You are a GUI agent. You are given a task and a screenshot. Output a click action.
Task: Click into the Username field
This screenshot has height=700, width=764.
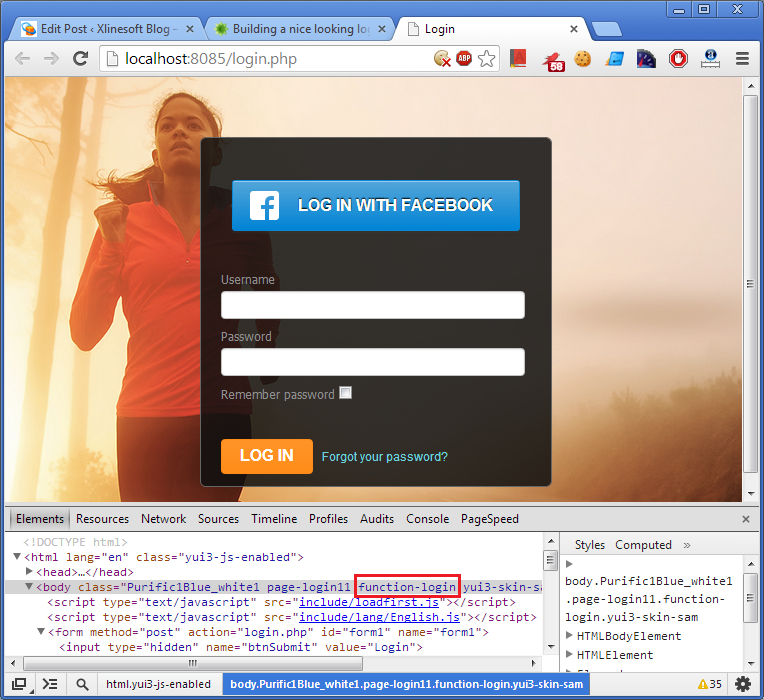pyautogui.click(x=373, y=305)
